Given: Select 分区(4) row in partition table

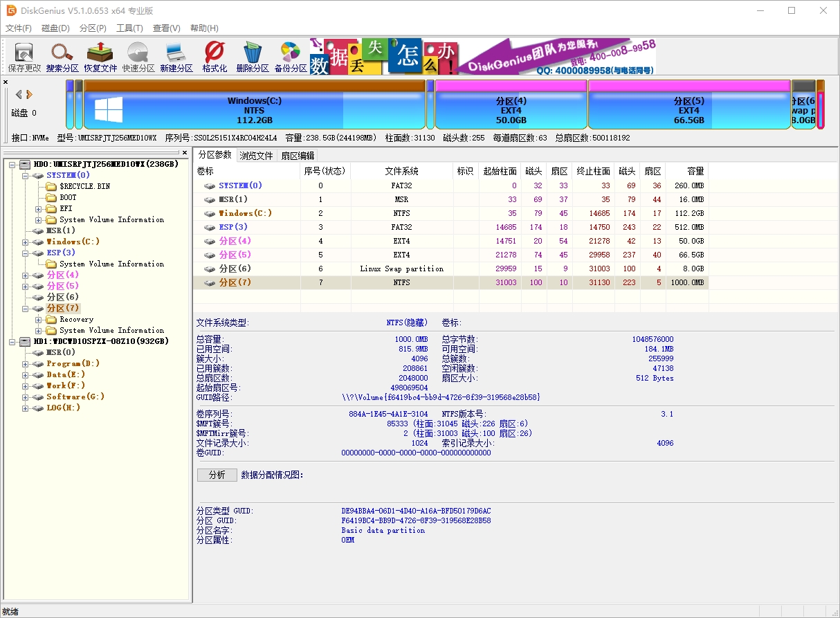Looking at the screenshot, I should (450, 241).
